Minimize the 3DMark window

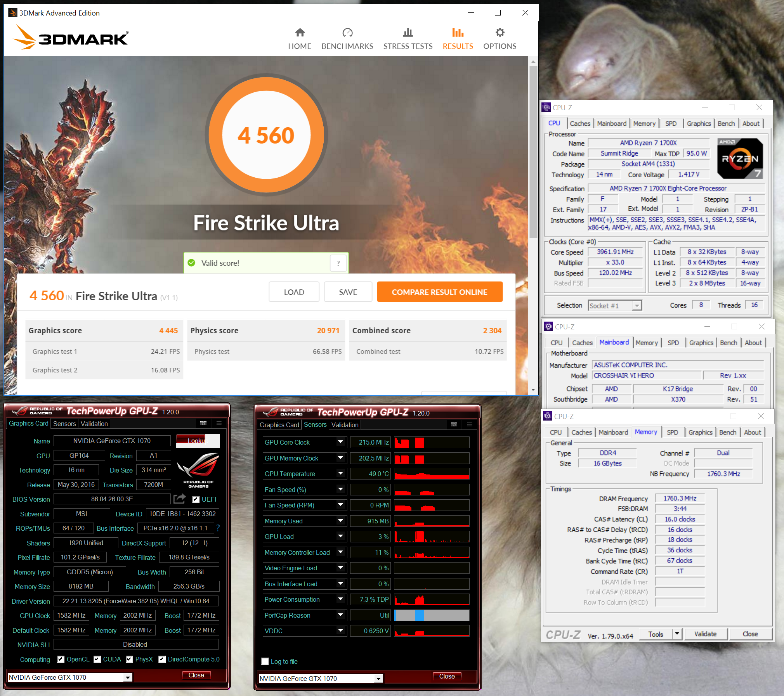point(471,13)
